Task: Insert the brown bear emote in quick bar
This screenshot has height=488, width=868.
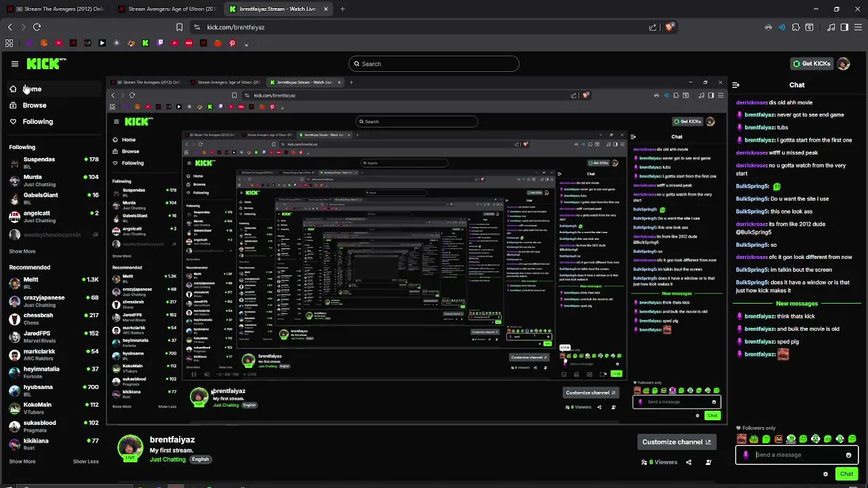Action: coord(778,439)
